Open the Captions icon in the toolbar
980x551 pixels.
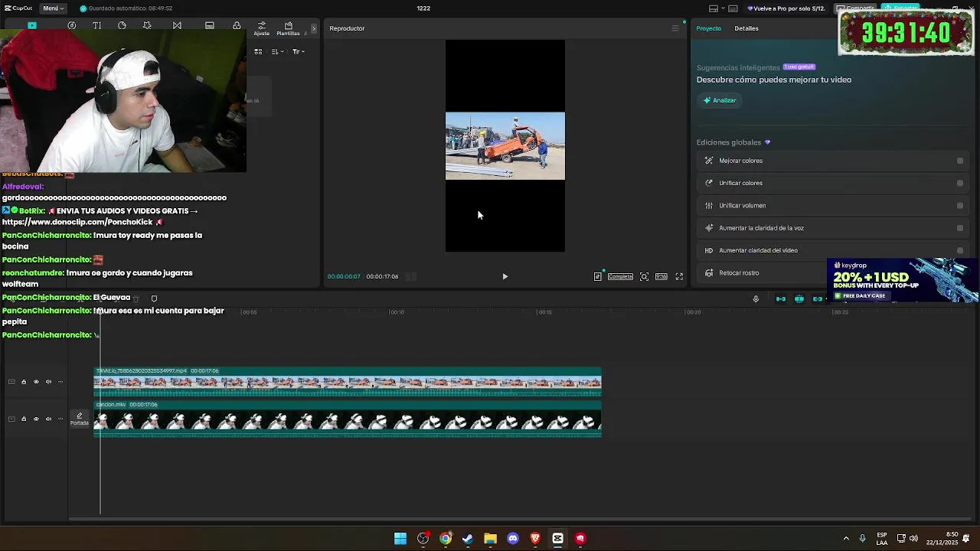tap(209, 25)
